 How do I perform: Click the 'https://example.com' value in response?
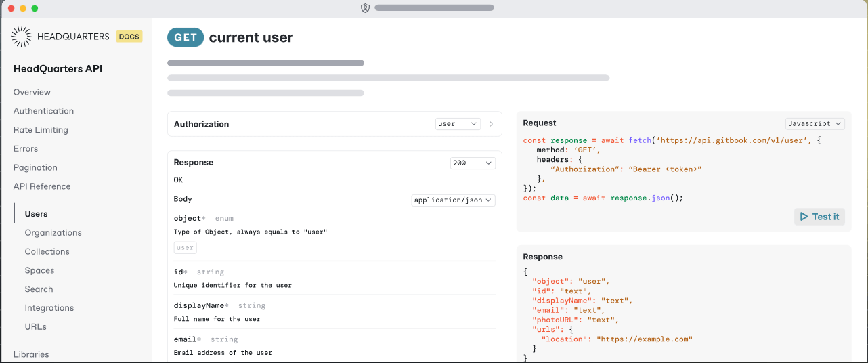tap(645, 339)
